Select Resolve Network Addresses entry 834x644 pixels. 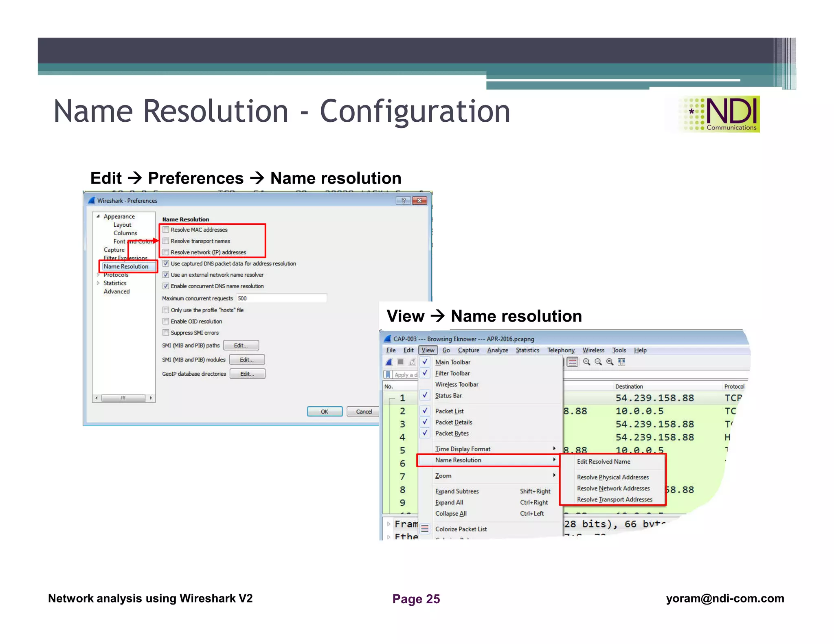pyautogui.click(x=613, y=488)
